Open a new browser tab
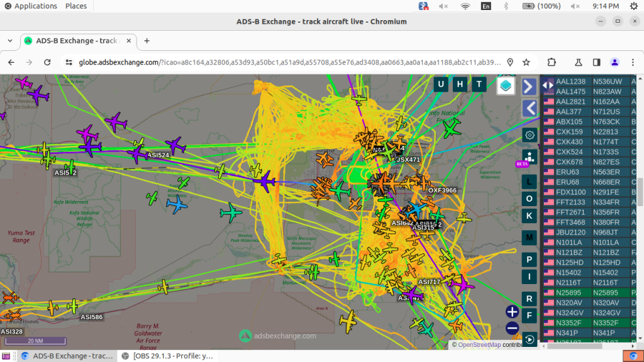 point(147,41)
